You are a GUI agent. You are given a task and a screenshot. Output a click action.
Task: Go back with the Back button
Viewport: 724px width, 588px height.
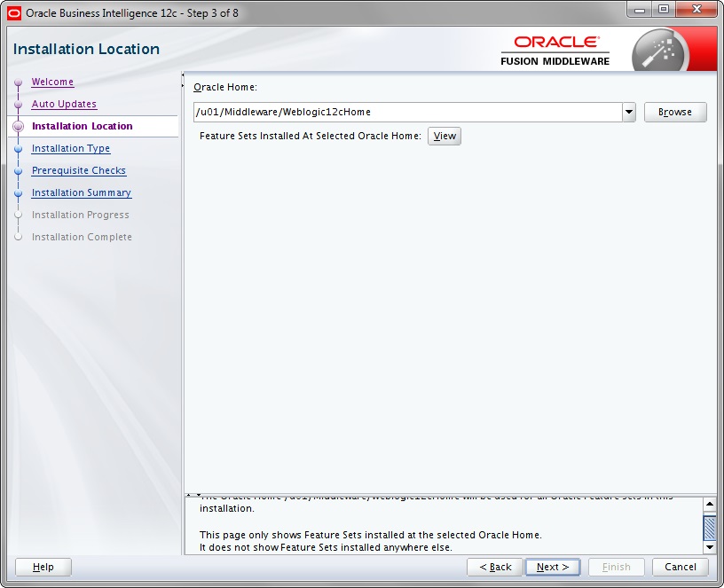(x=495, y=567)
